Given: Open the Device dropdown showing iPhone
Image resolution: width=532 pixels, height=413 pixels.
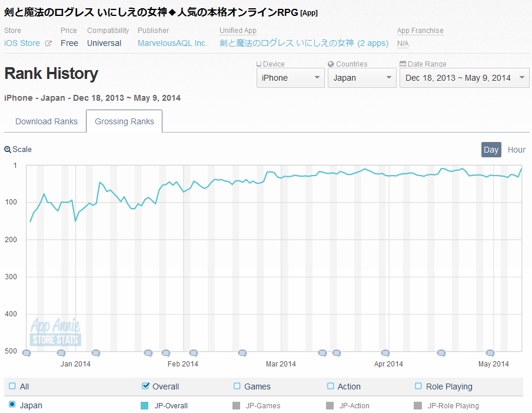Looking at the screenshot, I should coord(291,78).
